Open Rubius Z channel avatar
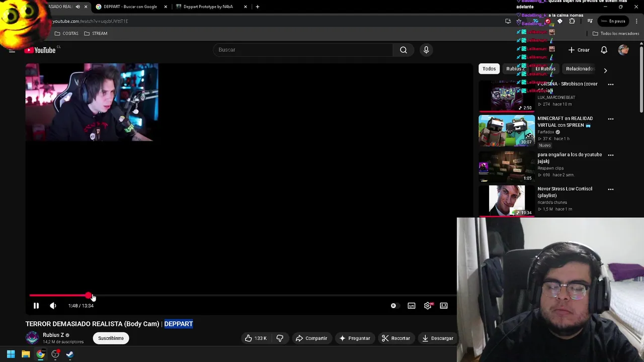The image size is (644, 362). 32,338
